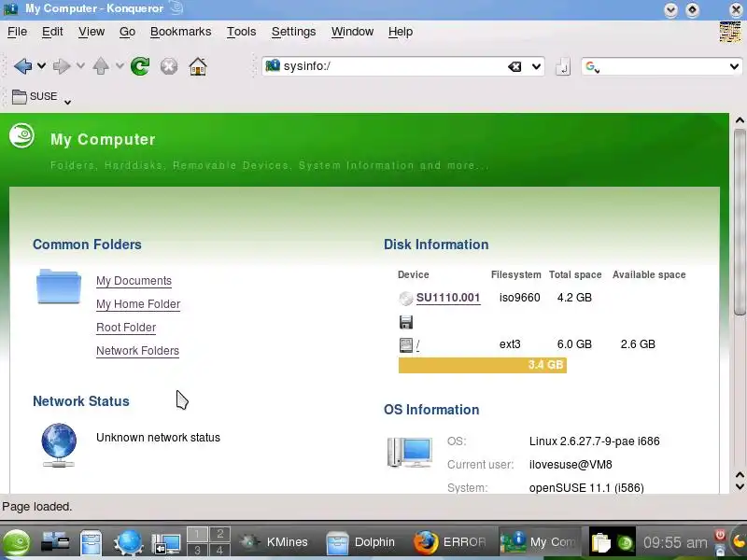The image size is (747, 560).
Task: Open the View menu
Action: click(92, 32)
